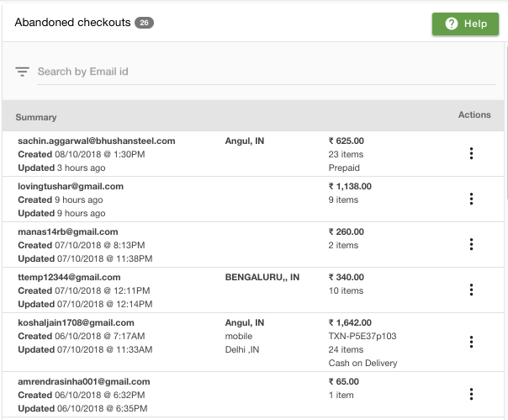The image size is (508, 420).
Task: Select the sachin.aggarwal@bhushansteel.com email
Action: point(97,141)
